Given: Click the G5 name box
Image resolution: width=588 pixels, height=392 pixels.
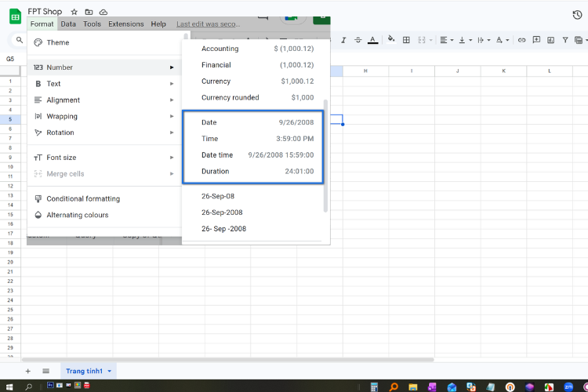Looking at the screenshot, I should tap(10, 59).
